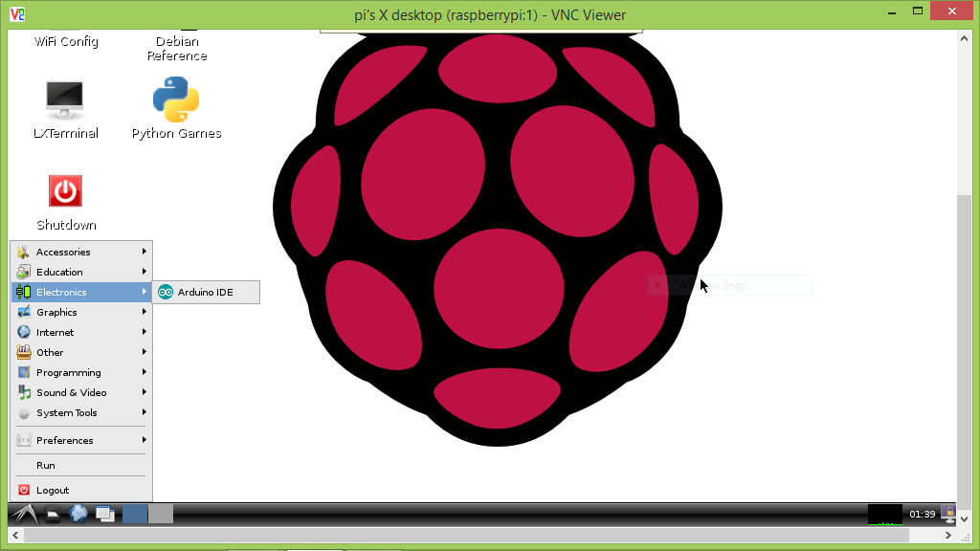The width and height of the screenshot is (980, 551).
Task: Switch to the first blue desktop pager
Action: (135, 514)
